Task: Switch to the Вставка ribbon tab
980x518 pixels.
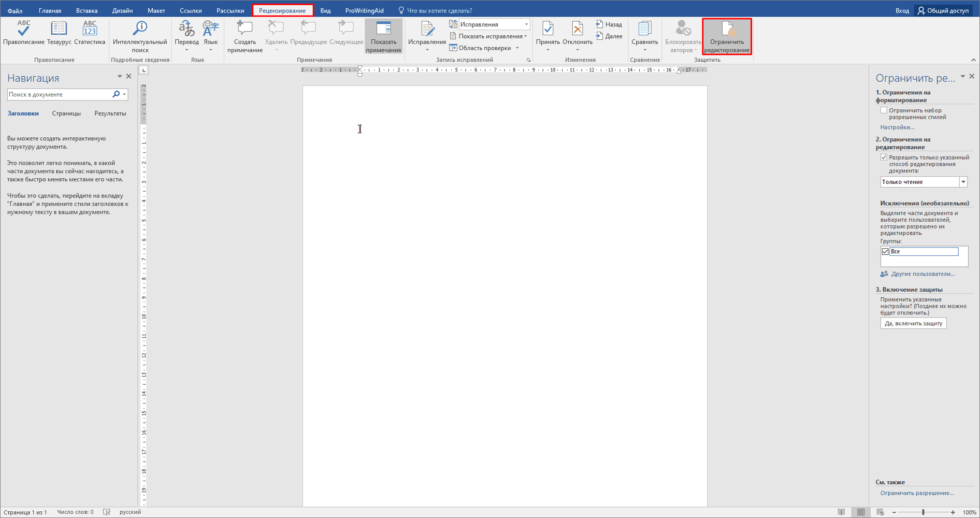Action: [x=87, y=10]
